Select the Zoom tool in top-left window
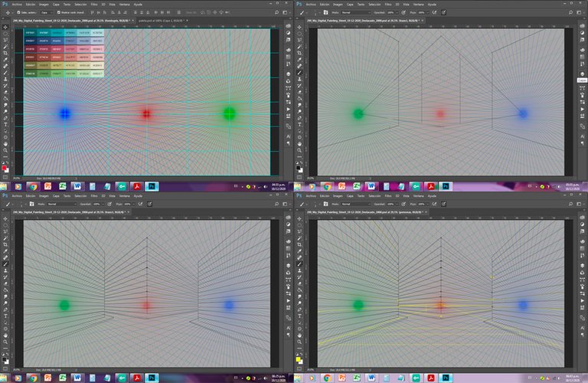 click(x=5, y=150)
